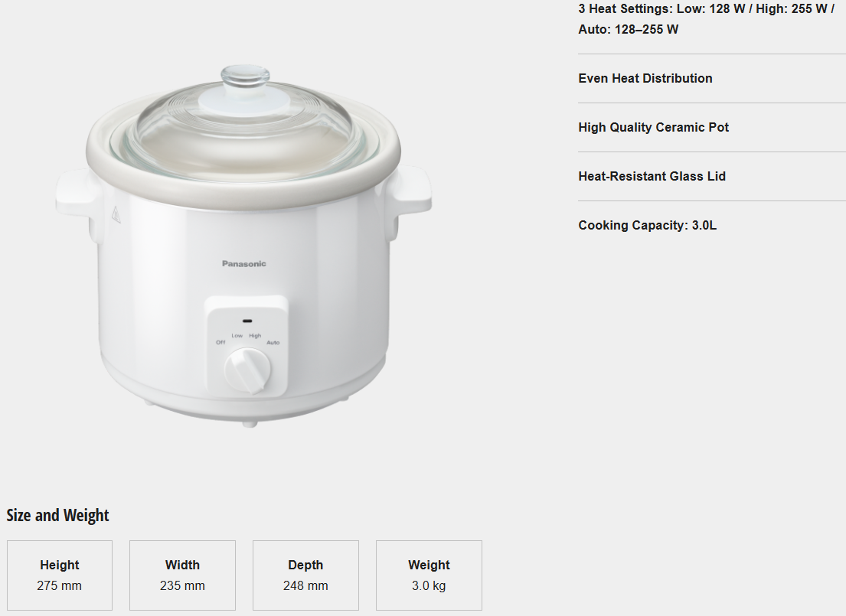The image size is (846, 616).
Task: Select the Weight 3.0 kg box
Action: coord(429,575)
